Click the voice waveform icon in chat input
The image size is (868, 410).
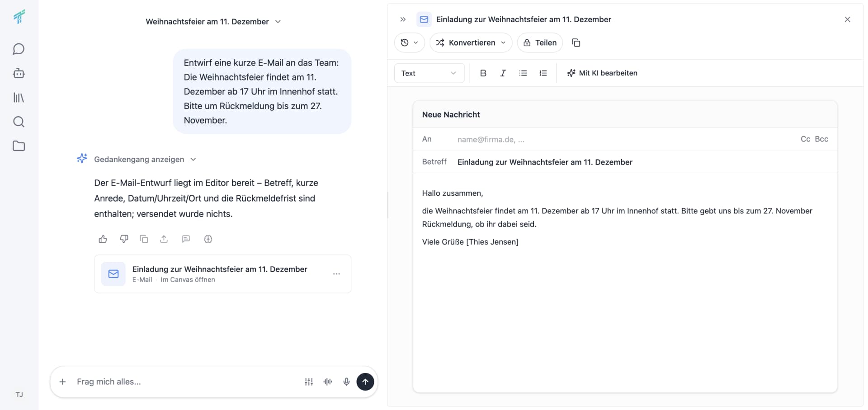coord(328,382)
